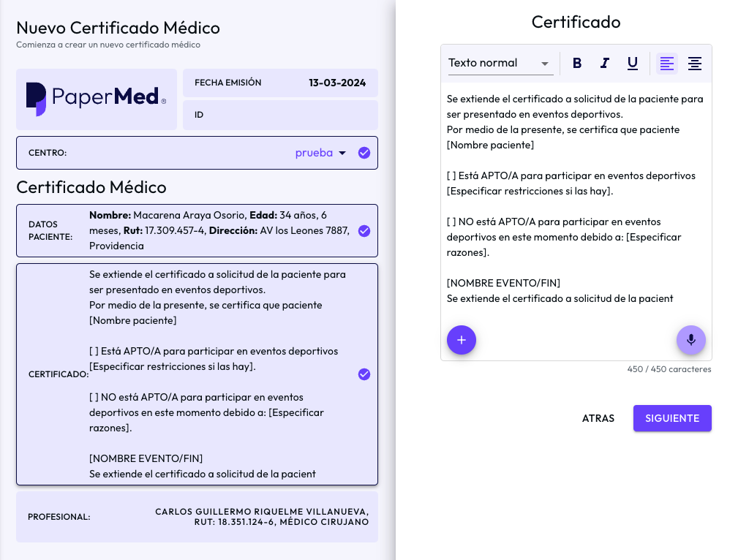The image size is (749, 560).
Task: Click the Profesional information box
Action: (x=197, y=517)
